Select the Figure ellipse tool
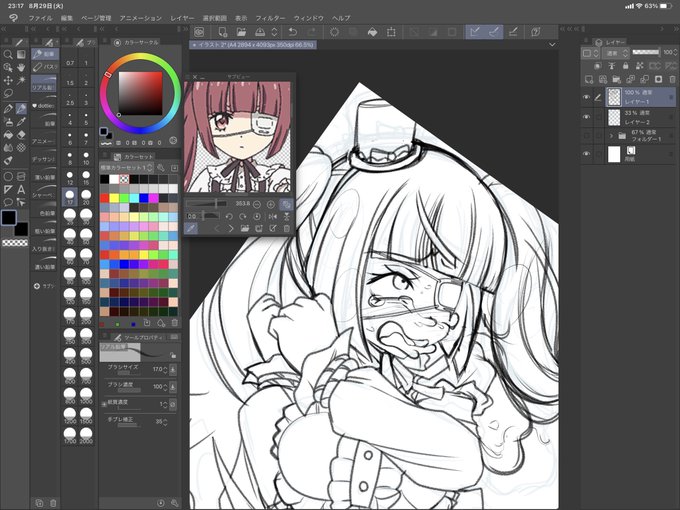The height and width of the screenshot is (510, 680). [8, 177]
